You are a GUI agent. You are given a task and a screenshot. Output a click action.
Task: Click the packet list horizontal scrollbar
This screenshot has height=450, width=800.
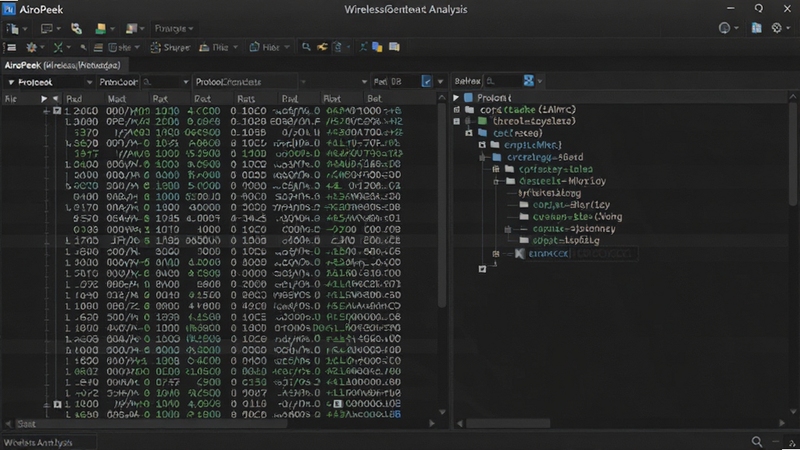(151, 423)
